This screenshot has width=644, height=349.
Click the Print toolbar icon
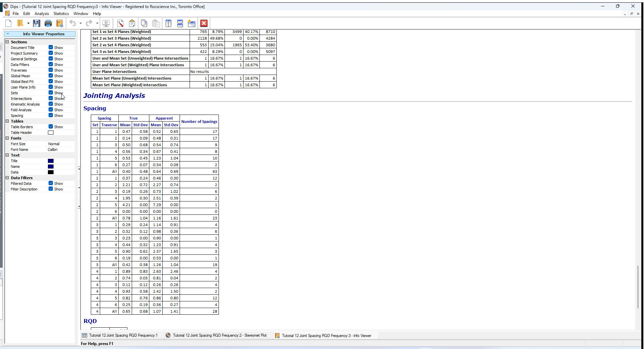coord(48,23)
